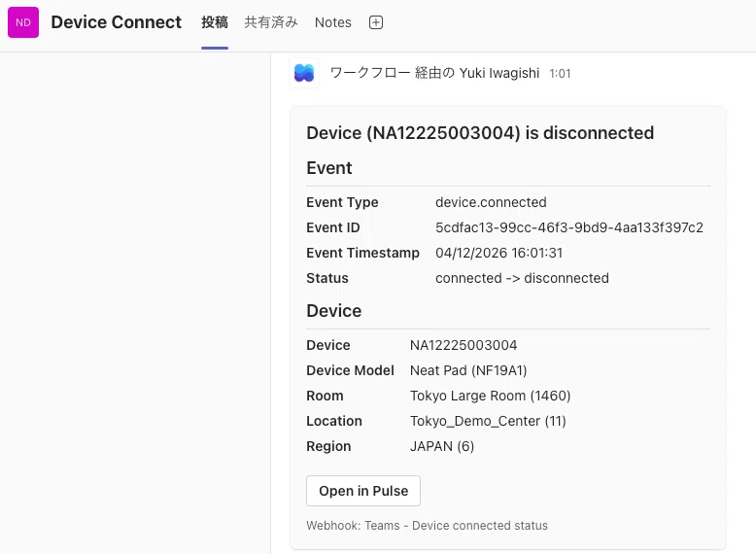Open the 共有済み tab

point(271,22)
